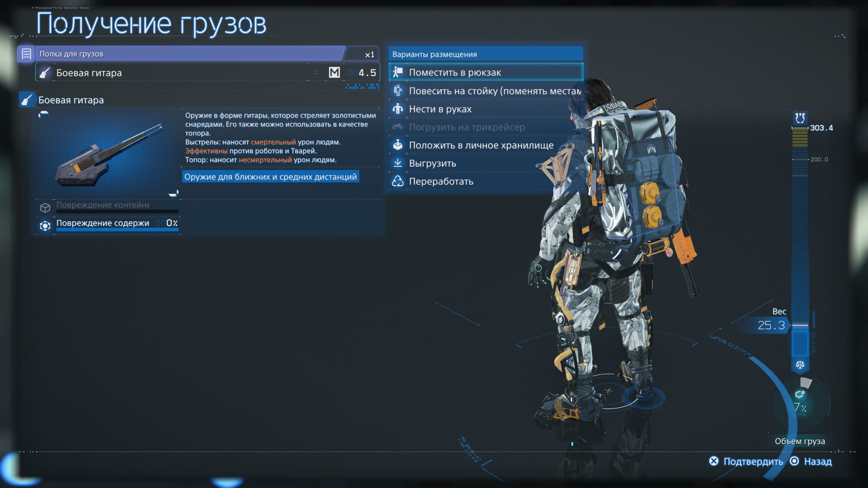The width and height of the screenshot is (868, 488).
Task: Click the M size badge on the item row
Action: (334, 72)
